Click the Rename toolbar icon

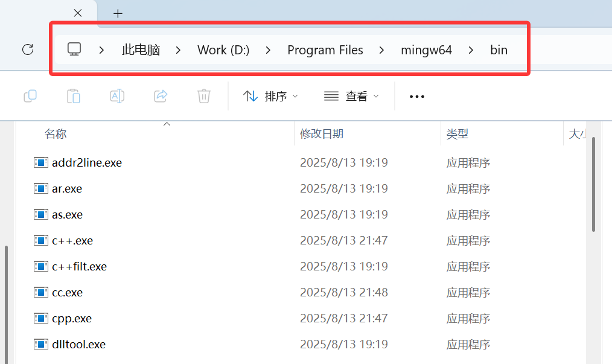117,96
